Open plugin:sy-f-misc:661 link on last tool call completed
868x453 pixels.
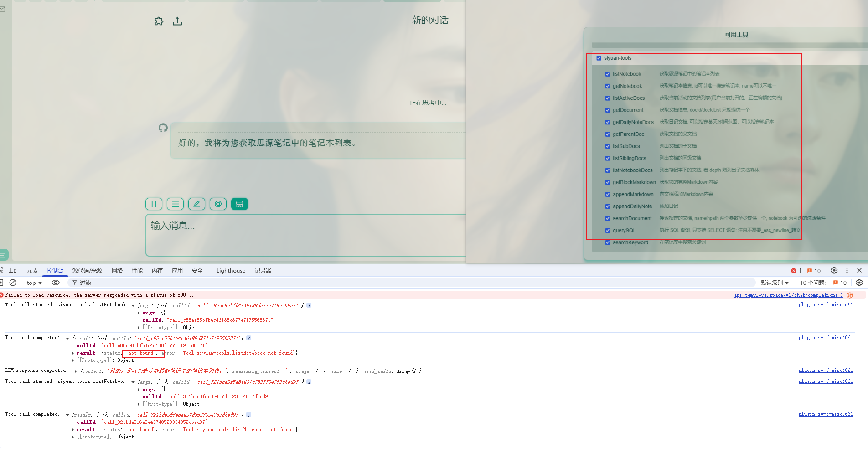(x=826, y=414)
